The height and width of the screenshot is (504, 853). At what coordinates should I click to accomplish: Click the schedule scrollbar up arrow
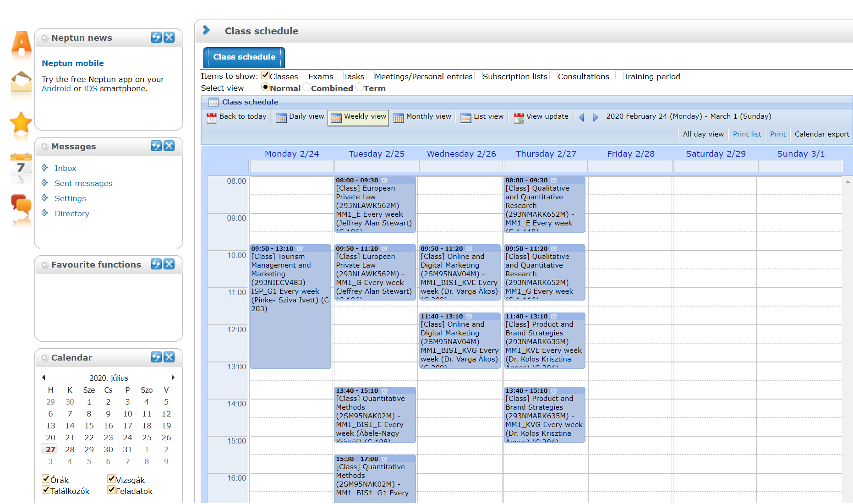pyautogui.click(x=848, y=182)
